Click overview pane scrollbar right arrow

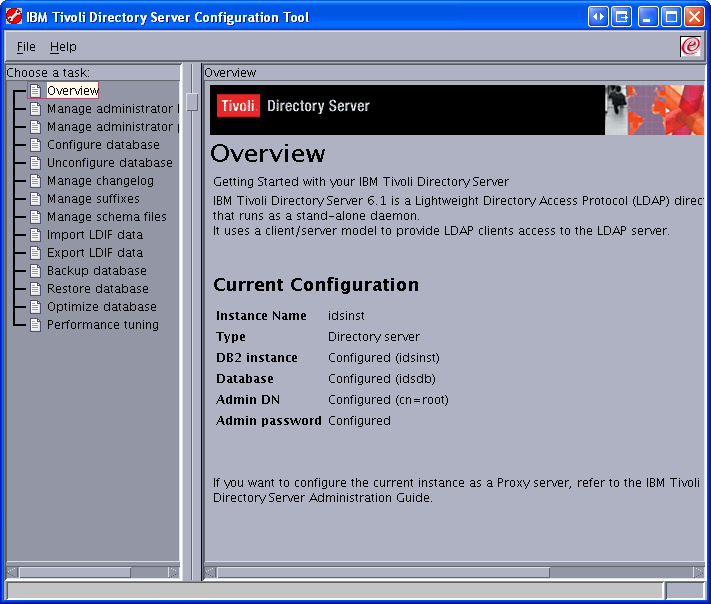pyautogui.click(x=699, y=572)
